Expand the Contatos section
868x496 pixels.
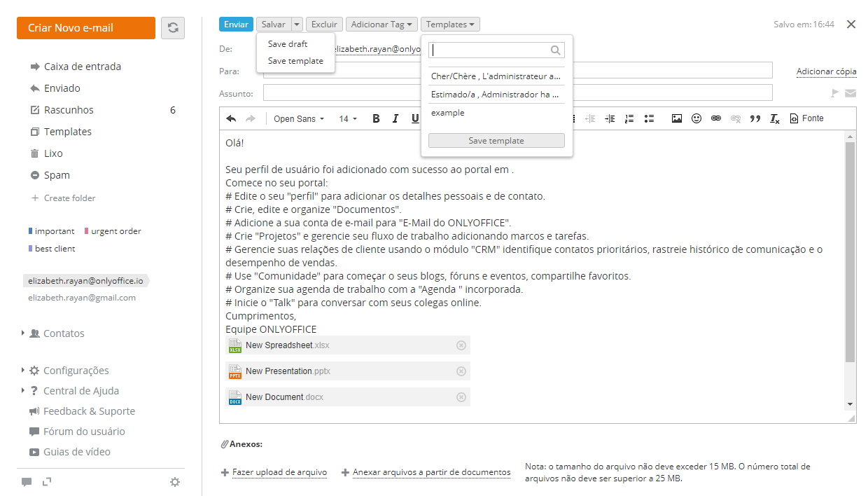click(x=23, y=333)
